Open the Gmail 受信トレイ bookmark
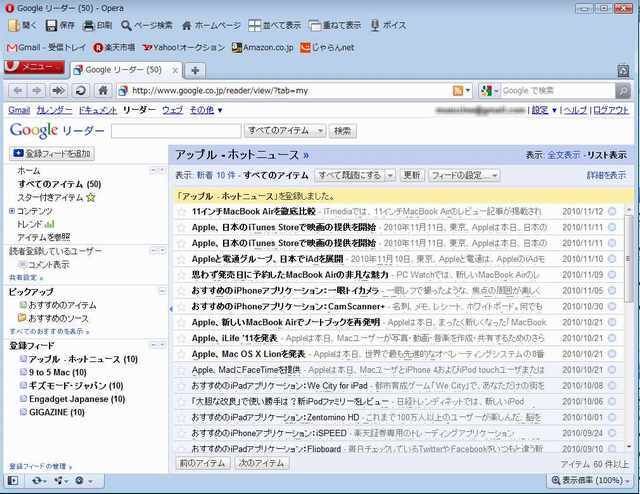 (47, 47)
